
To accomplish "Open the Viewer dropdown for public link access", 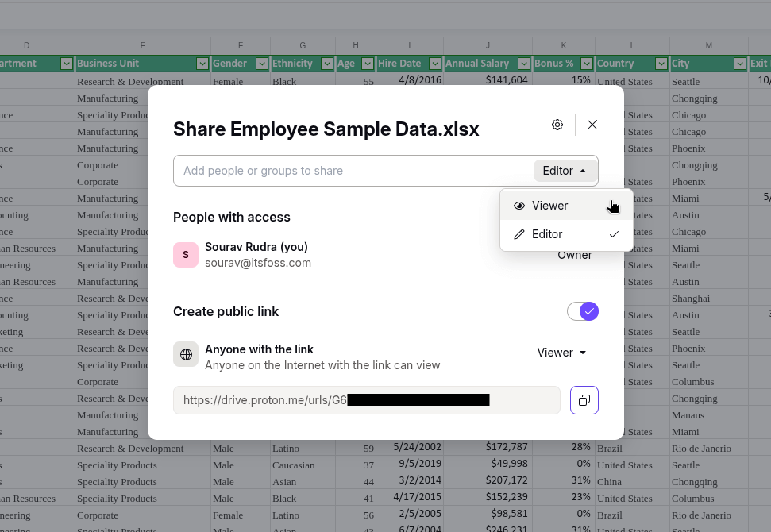I will (561, 353).
